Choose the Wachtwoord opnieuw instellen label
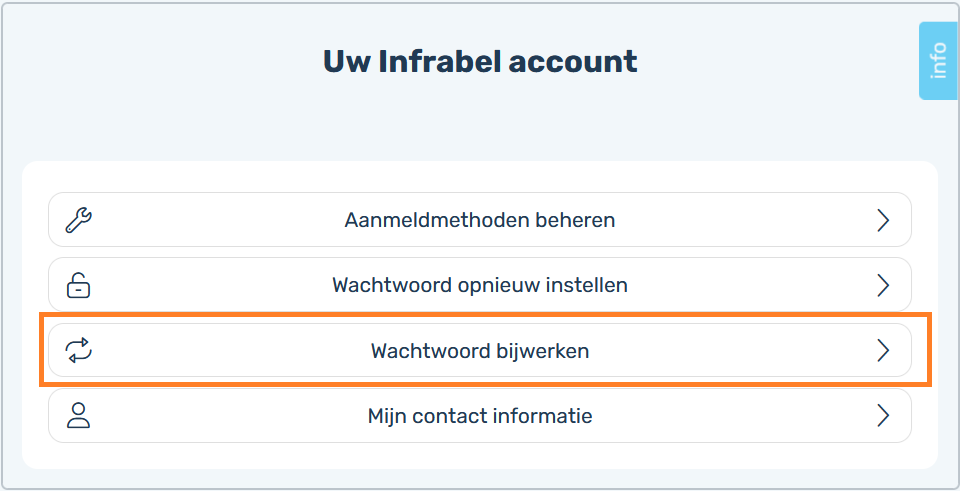Screen dimensions: 960x491 pyautogui.click(x=479, y=285)
